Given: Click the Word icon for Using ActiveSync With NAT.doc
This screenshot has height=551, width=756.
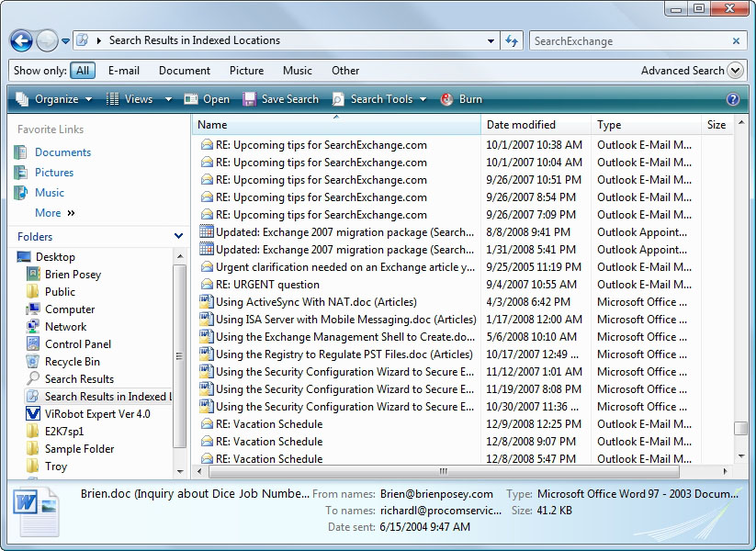Looking at the screenshot, I should (x=207, y=302).
